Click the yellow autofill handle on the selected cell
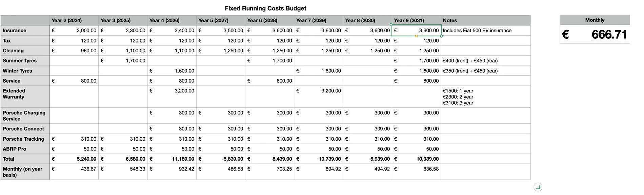Viewport: 644px width, 195px height. tap(416, 36)
